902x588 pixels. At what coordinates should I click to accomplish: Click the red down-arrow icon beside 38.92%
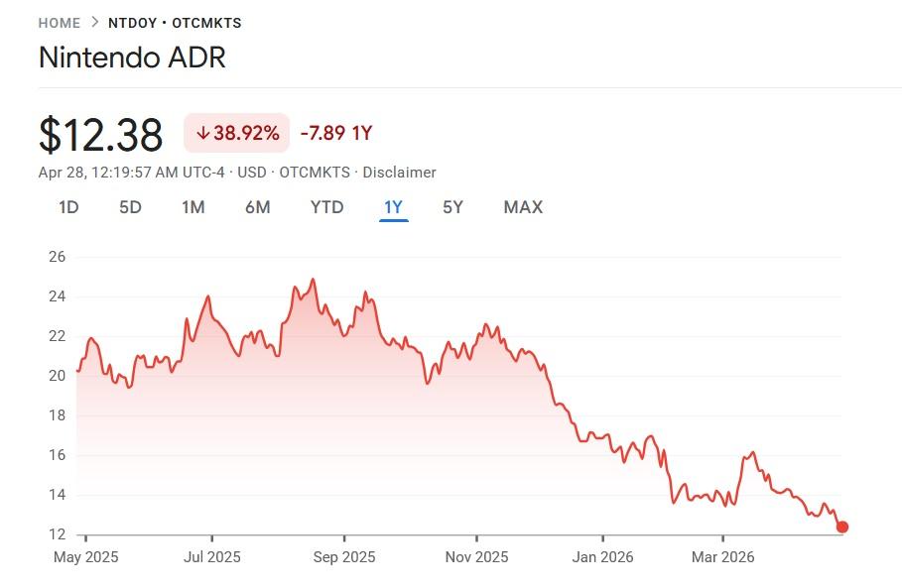click(x=203, y=133)
